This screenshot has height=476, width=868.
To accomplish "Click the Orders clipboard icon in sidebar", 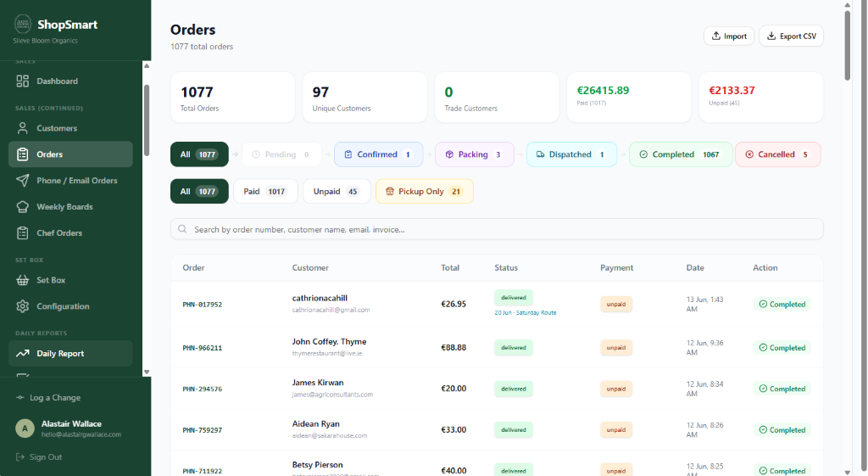I will pos(23,154).
